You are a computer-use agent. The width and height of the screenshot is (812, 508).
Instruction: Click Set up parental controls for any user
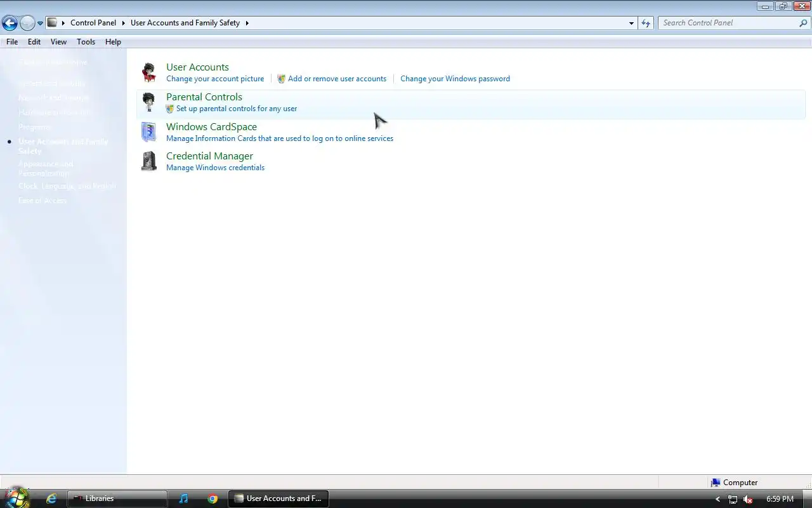click(237, 109)
